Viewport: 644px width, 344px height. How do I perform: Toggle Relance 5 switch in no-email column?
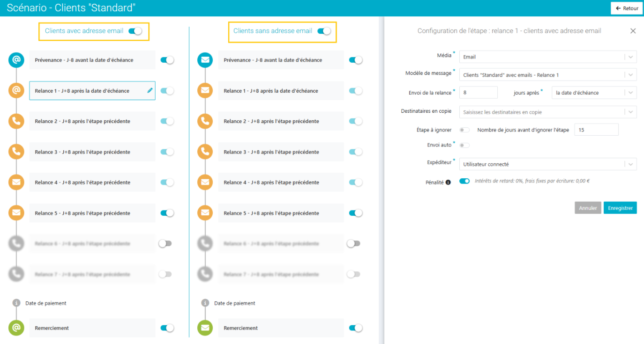pos(356,213)
